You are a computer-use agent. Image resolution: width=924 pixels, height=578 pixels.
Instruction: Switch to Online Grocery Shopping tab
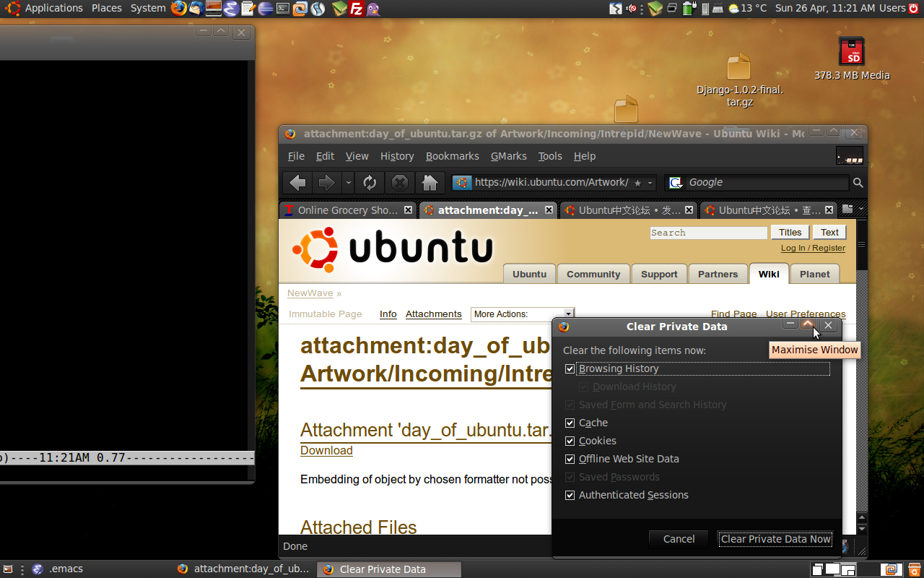347,210
